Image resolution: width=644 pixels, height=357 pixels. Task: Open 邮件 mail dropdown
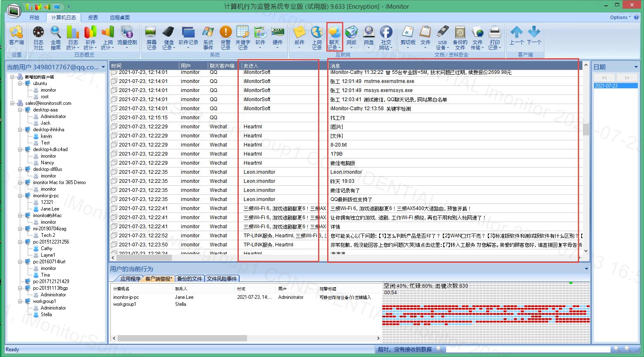point(299,38)
